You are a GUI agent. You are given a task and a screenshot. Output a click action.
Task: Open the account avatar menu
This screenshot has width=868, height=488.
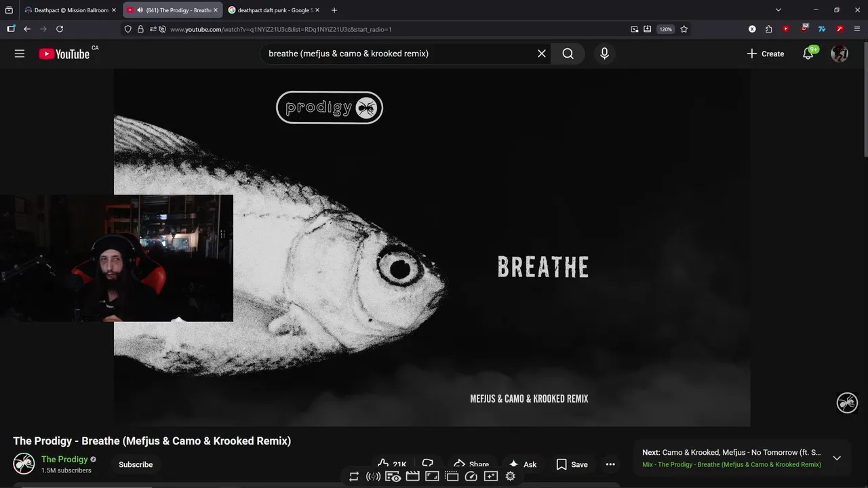pyautogui.click(x=840, y=54)
